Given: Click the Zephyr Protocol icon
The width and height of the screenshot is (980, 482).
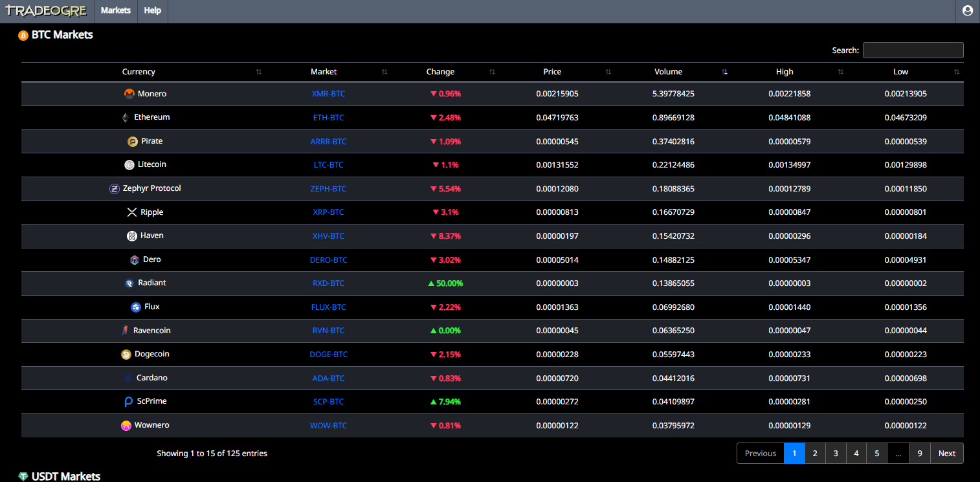Looking at the screenshot, I should point(115,189).
